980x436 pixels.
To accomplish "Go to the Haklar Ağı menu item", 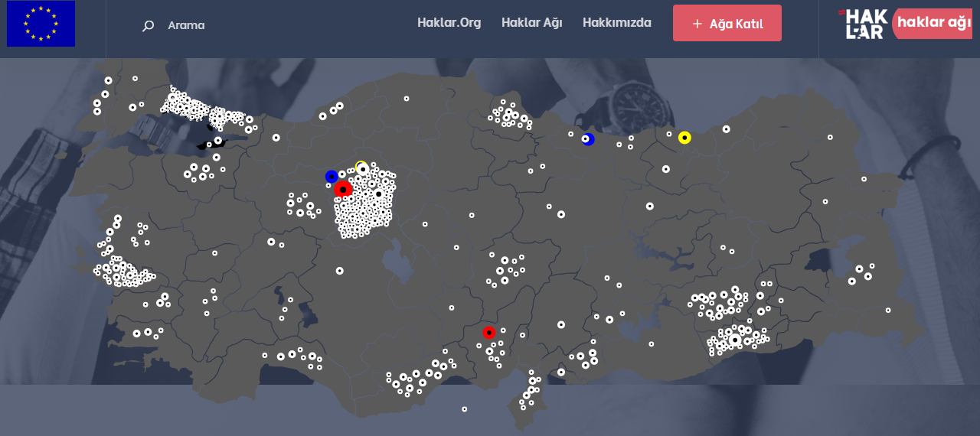I will click(x=531, y=23).
